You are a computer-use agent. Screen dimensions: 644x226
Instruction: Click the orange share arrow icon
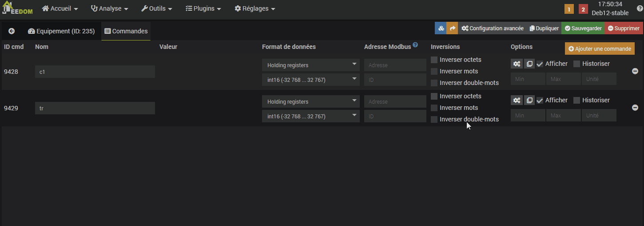pyautogui.click(x=452, y=28)
